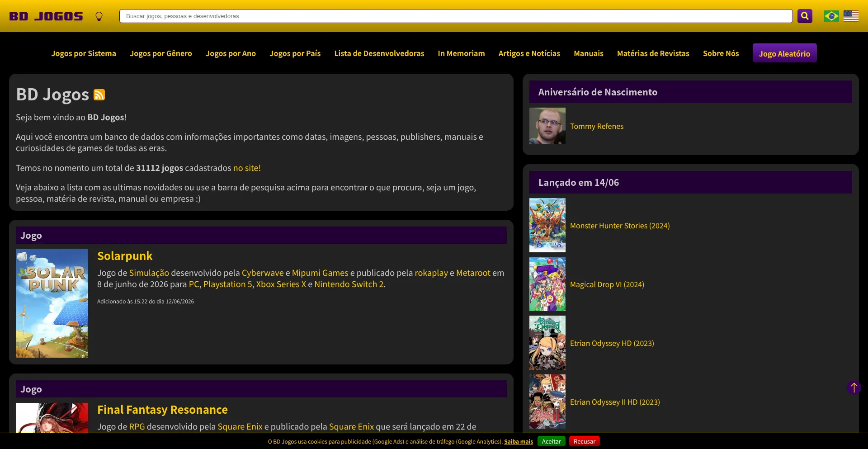868x449 pixels.
Task: Click the Solarpunk cover thumbnail
Action: pyautogui.click(x=52, y=303)
